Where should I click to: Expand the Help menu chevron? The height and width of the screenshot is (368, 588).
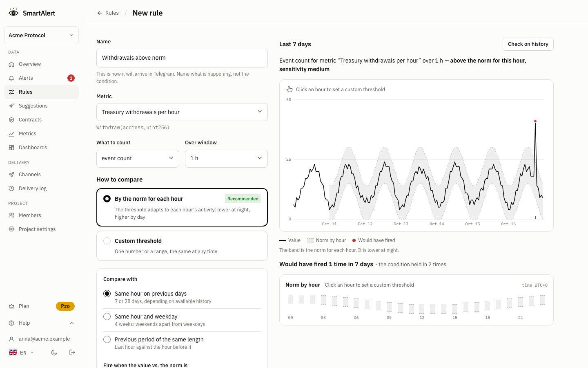click(72, 323)
